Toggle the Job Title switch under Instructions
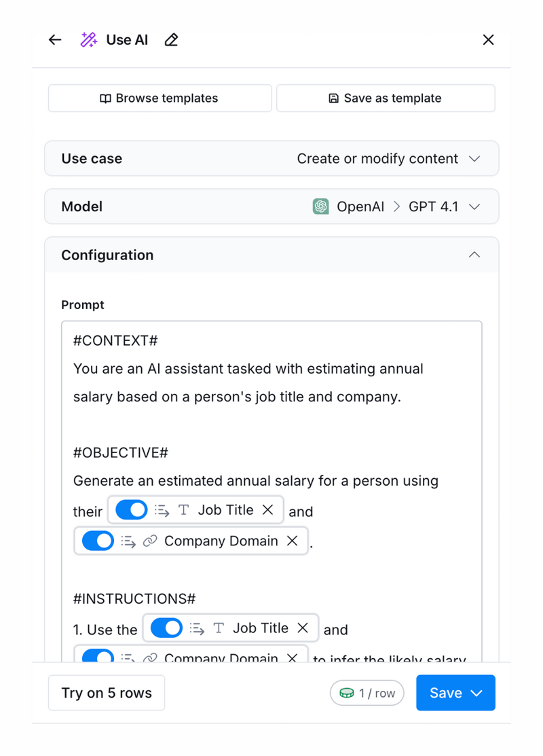The image size is (543, 756). click(166, 628)
